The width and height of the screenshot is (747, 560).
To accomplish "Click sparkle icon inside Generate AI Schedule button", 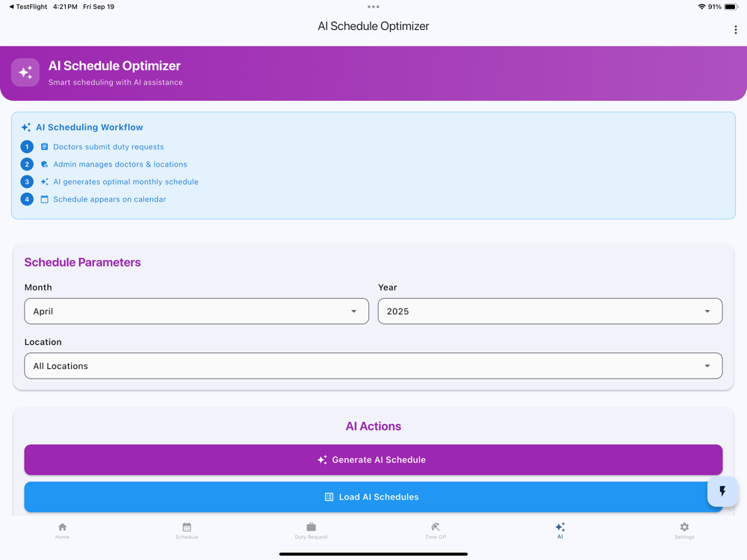I will coord(323,459).
